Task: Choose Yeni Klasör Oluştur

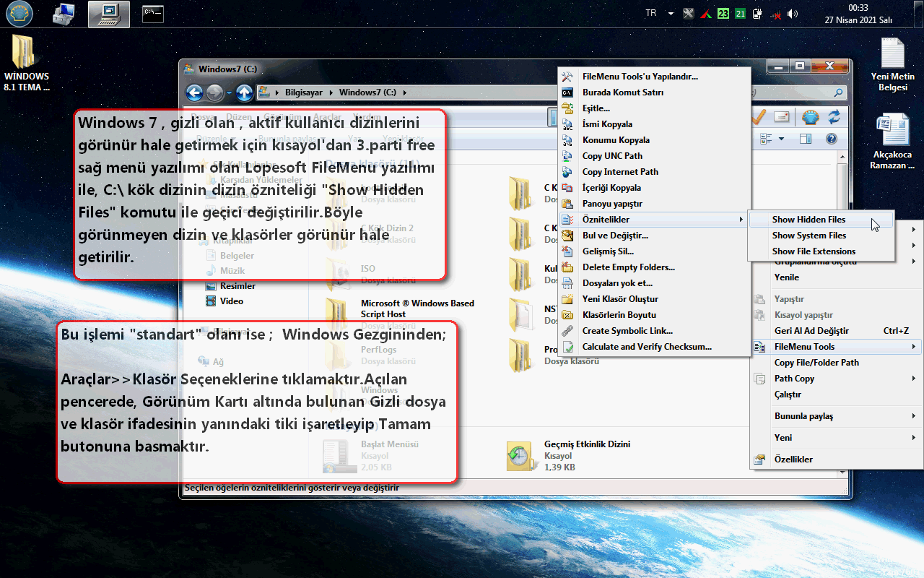Action: pos(653,299)
